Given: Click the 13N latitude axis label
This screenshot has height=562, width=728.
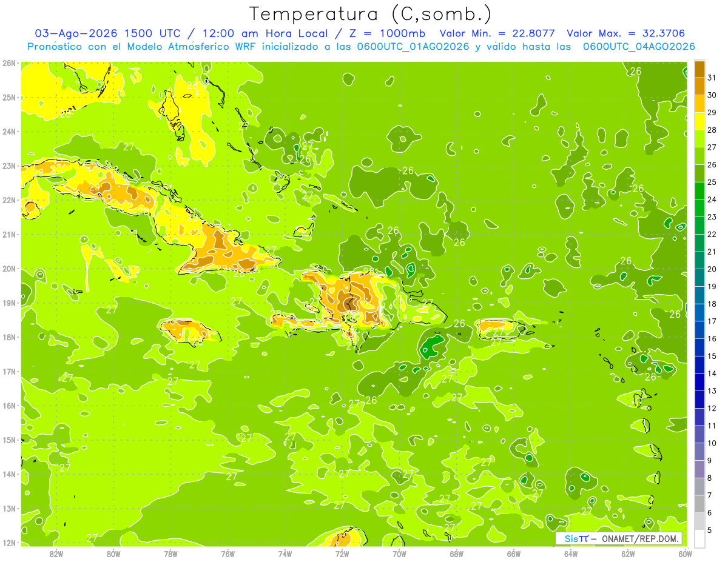Looking at the screenshot, I should (x=8, y=508).
